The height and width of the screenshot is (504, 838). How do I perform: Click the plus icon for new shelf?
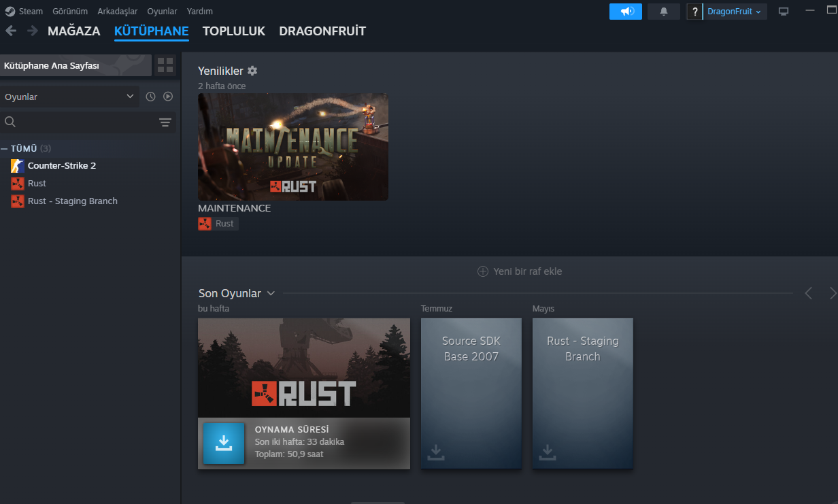pyautogui.click(x=483, y=271)
